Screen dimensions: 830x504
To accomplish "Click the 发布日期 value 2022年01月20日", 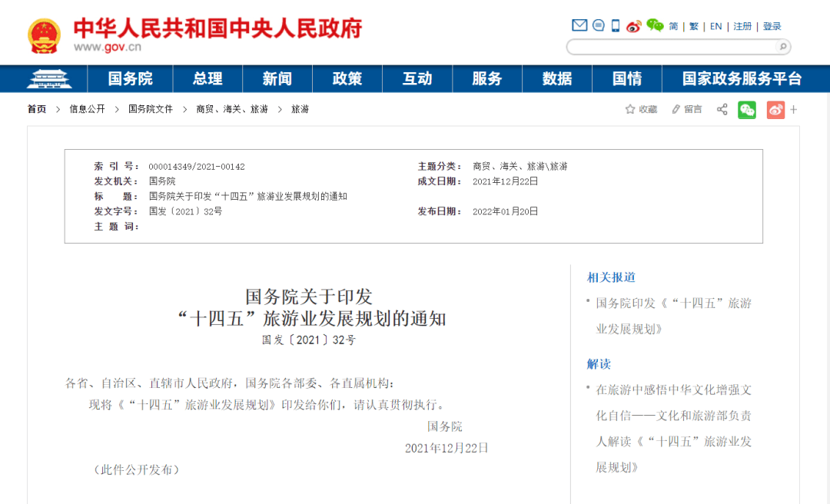I will click(505, 212).
